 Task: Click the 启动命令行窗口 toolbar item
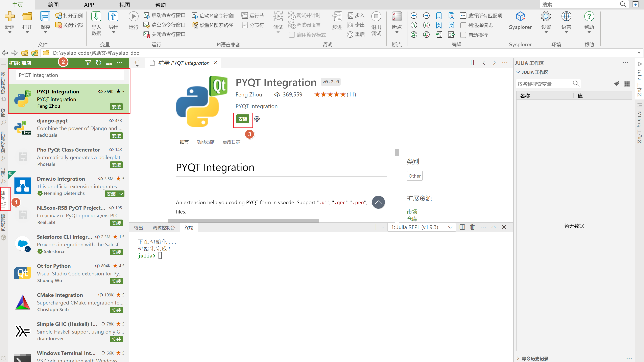click(x=164, y=15)
